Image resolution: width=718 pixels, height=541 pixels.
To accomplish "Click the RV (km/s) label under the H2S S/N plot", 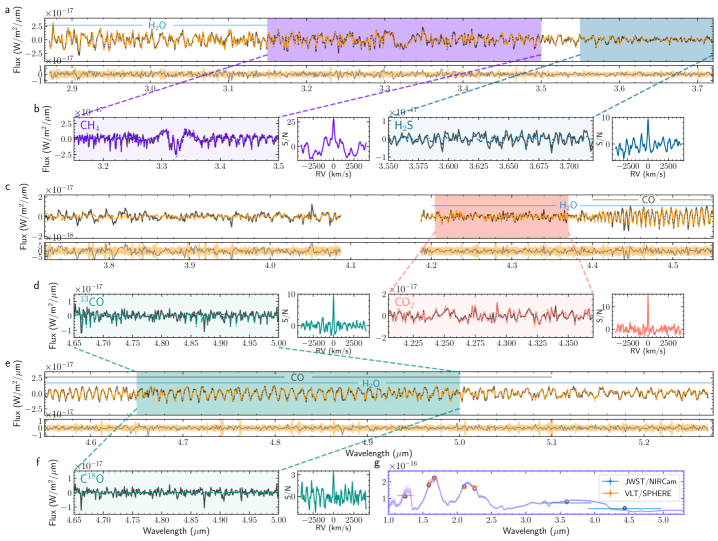I will (647, 174).
